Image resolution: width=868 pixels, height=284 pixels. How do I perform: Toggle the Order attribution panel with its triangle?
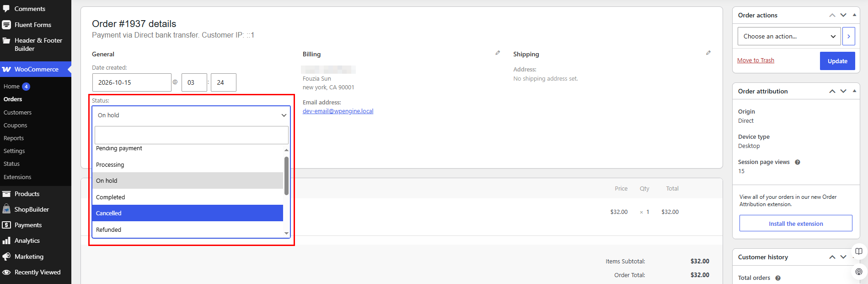(854, 91)
